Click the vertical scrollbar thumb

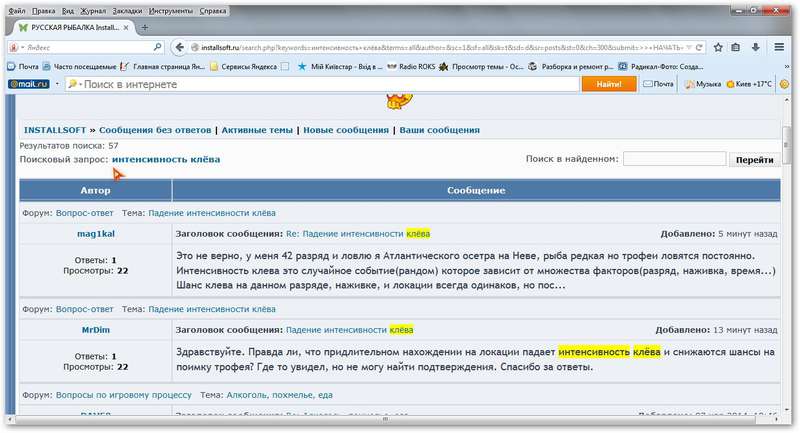(786, 145)
